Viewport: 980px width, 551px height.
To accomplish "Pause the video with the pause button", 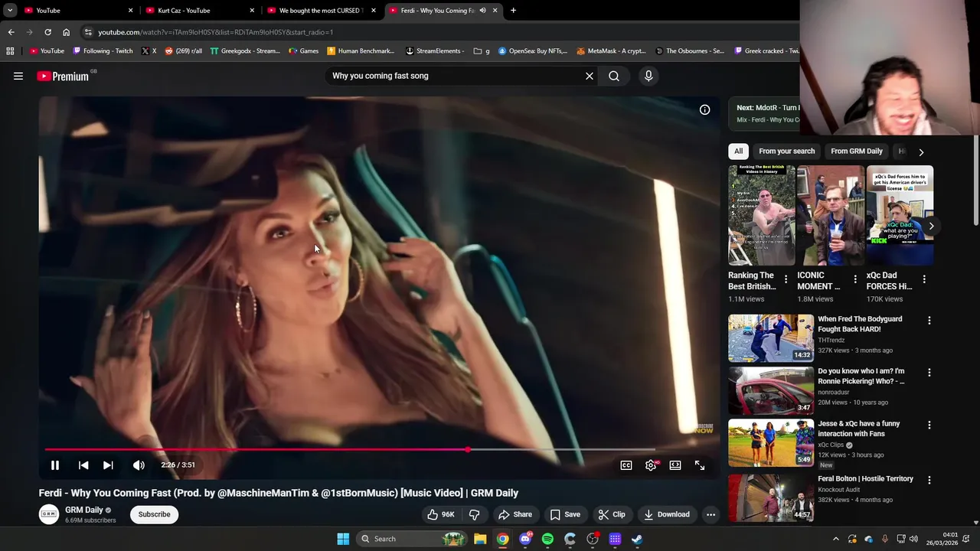I will [55, 465].
